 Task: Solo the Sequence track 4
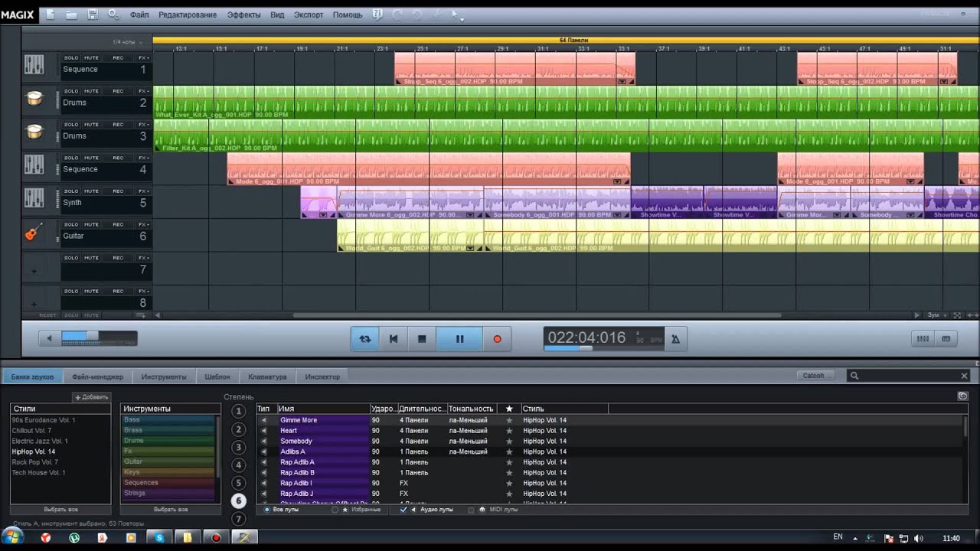[x=71, y=158]
